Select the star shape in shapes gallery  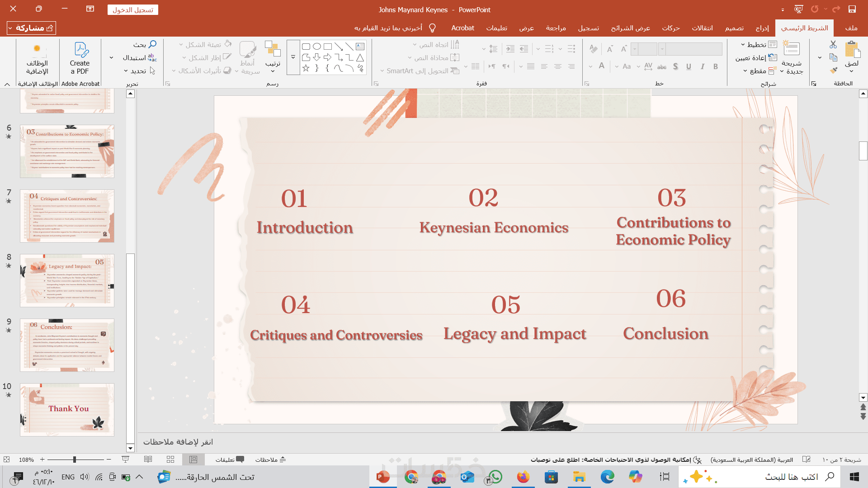[x=306, y=68]
